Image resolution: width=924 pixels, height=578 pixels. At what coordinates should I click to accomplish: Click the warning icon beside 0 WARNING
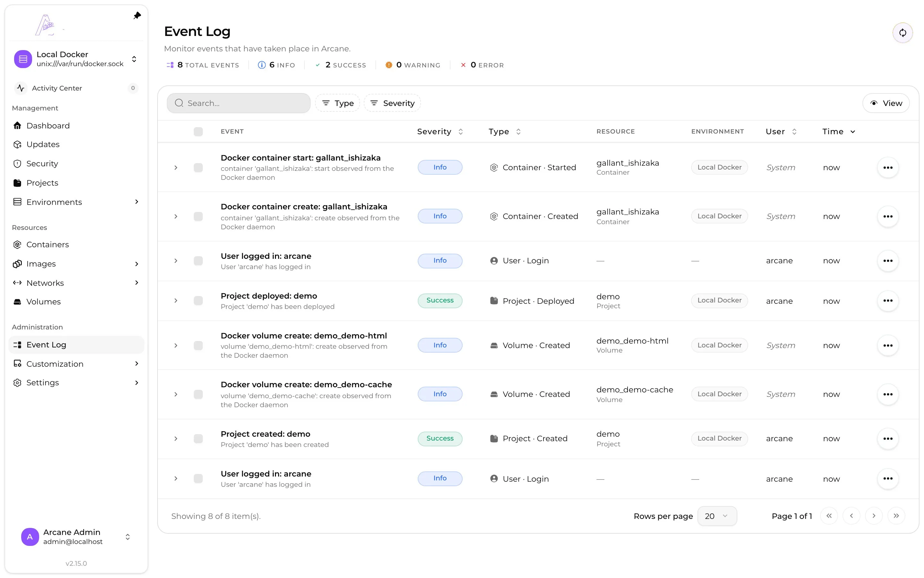click(x=389, y=65)
